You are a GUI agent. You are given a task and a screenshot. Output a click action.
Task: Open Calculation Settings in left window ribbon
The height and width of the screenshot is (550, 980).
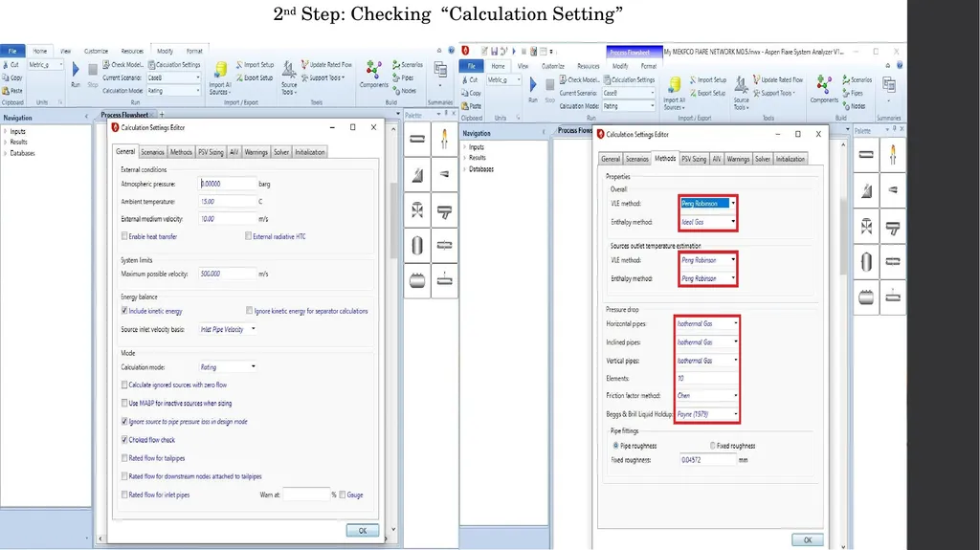[174, 64]
